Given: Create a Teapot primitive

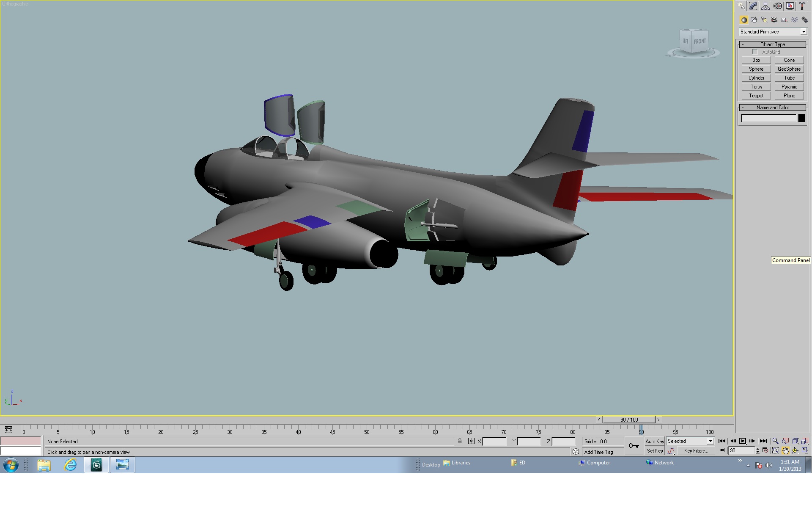Looking at the screenshot, I should tap(756, 96).
